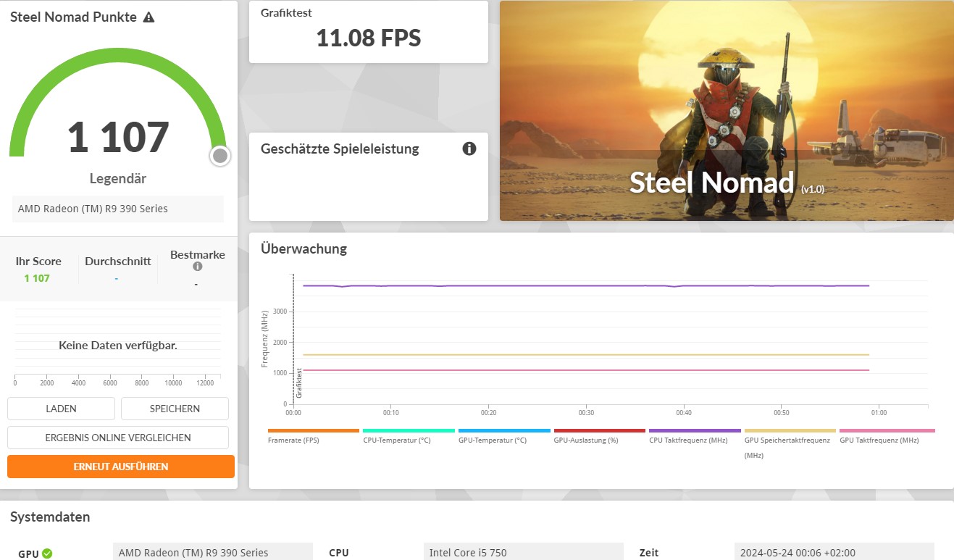Click the Geschätzte Spieleleistung heading
This screenshot has height=560, width=954.
point(340,149)
